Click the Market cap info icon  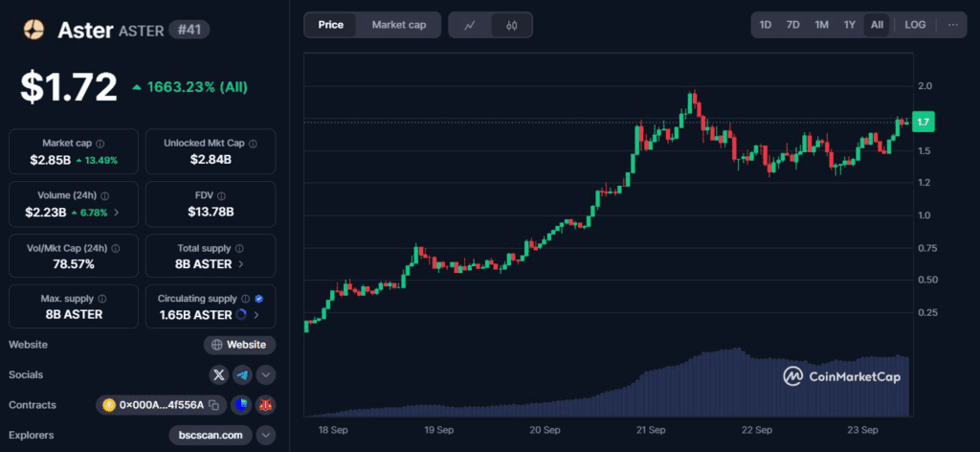(x=100, y=143)
